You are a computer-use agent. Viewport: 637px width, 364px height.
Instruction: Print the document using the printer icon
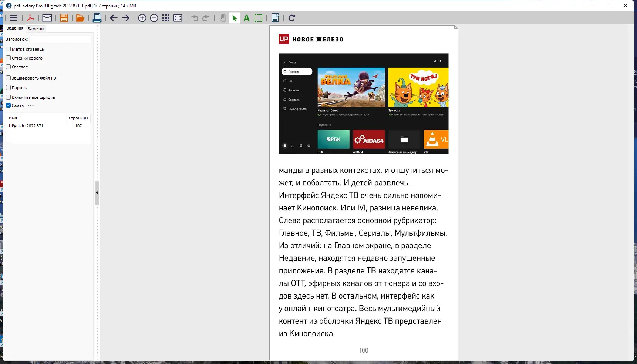coord(97,18)
